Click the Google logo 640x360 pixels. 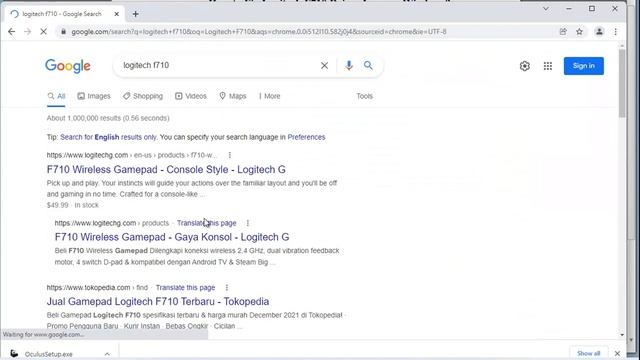coord(68,66)
